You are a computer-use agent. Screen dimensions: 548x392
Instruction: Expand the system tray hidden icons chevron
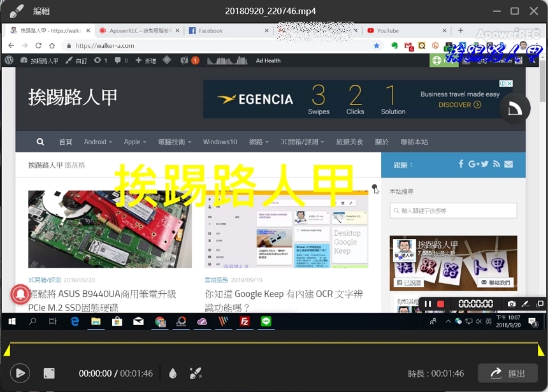click(x=448, y=321)
